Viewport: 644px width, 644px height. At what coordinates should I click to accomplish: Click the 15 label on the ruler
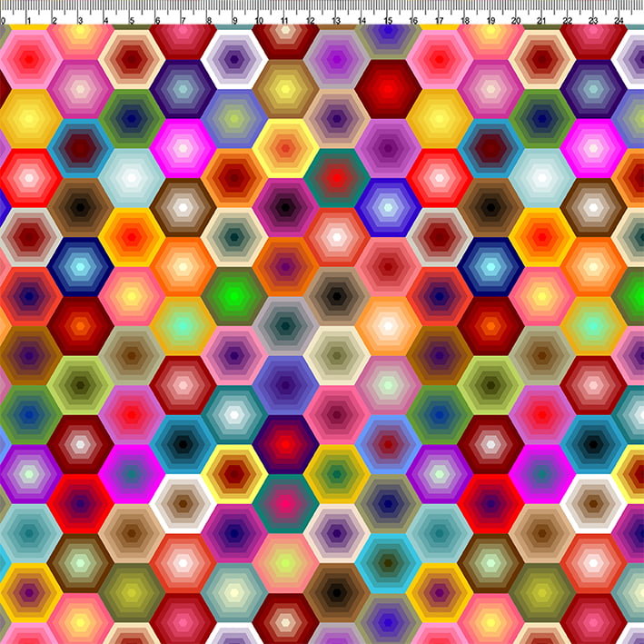(x=388, y=21)
